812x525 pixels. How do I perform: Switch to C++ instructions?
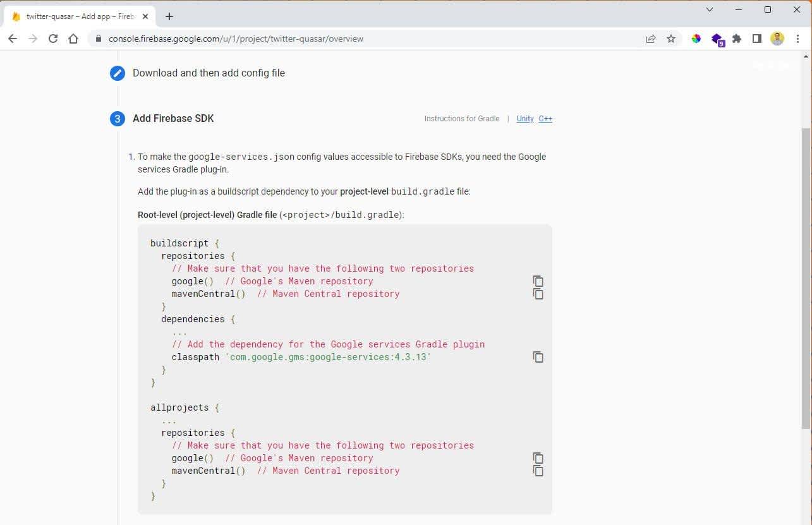[545, 119]
